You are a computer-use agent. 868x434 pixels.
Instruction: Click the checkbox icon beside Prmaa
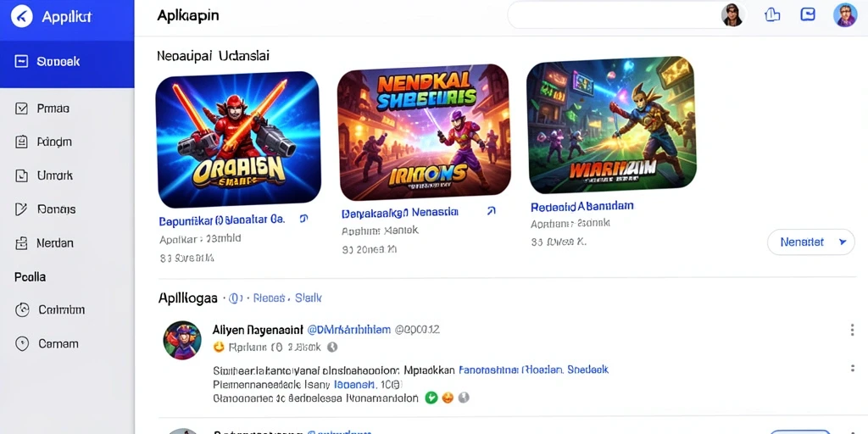point(21,108)
